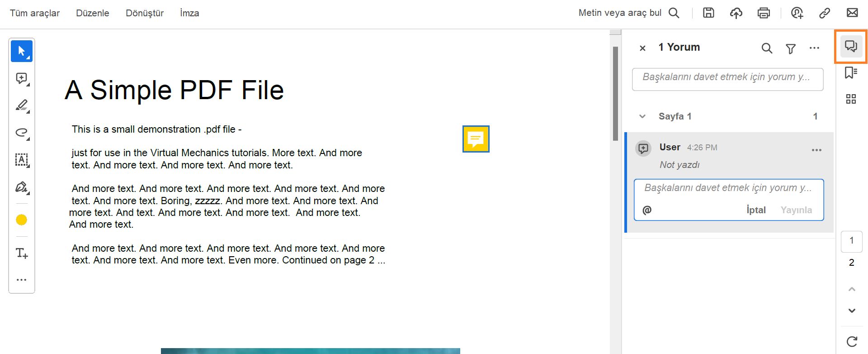Choose the add comment tool
The height and width of the screenshot is (354, 868).
[x=22, y=78]
